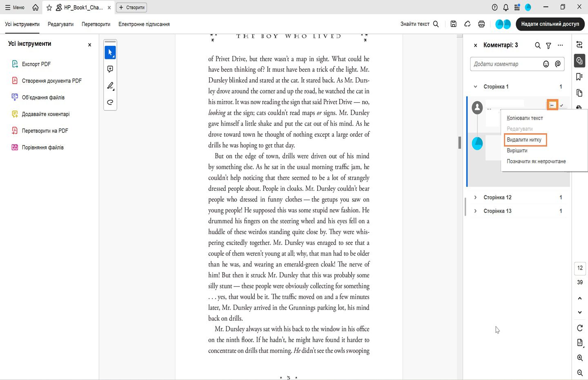Screen dimensions: 588x380
Task: Expand the Сторінка 12 comment group
Action: [x=475, y=197]
